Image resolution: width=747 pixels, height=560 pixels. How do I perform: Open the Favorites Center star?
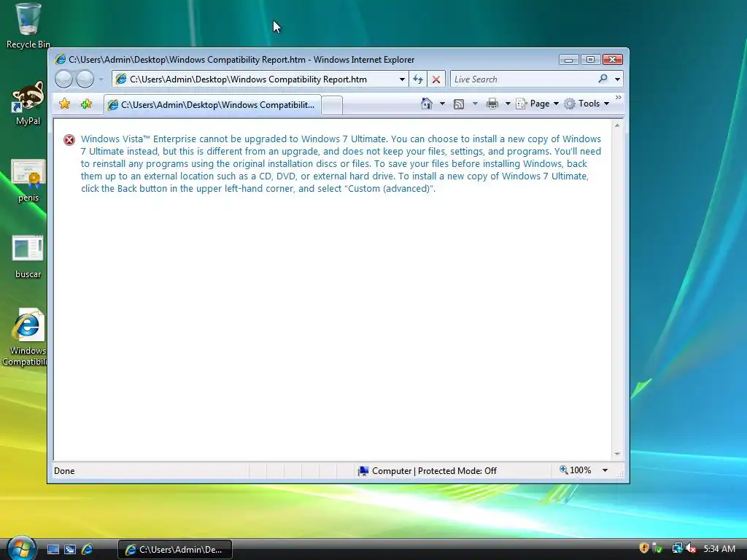(65, 104)
